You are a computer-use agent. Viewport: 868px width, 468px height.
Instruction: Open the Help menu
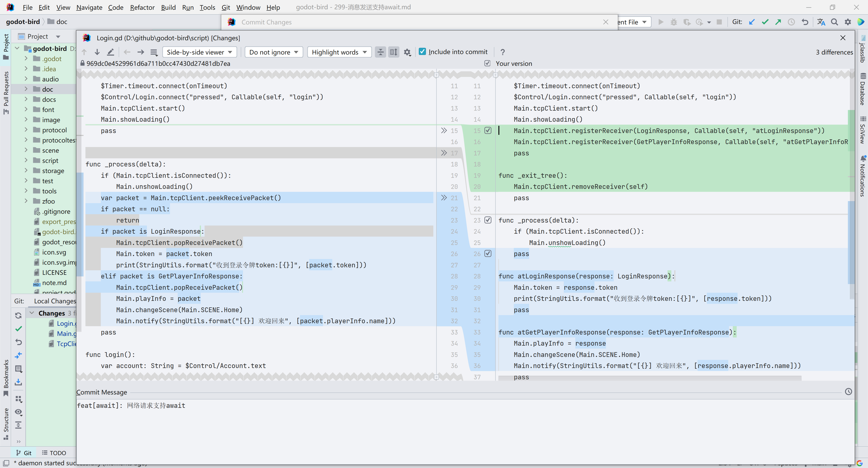tap(273, 7)
